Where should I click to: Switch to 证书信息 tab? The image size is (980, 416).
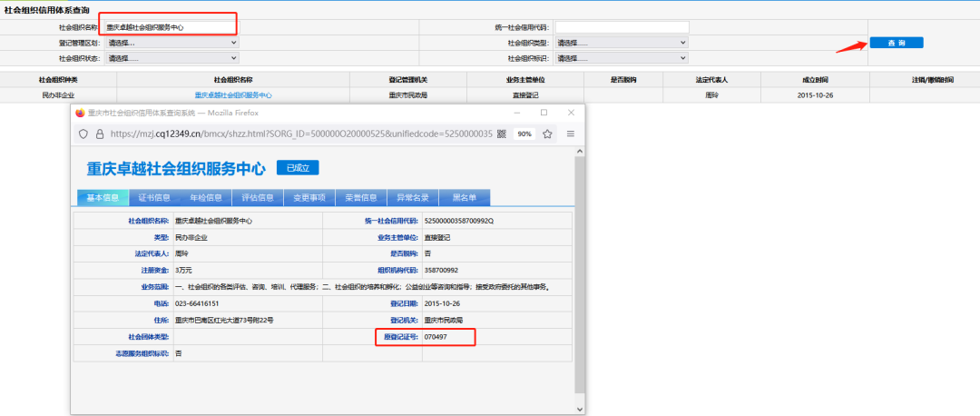[x=154, y=197]
